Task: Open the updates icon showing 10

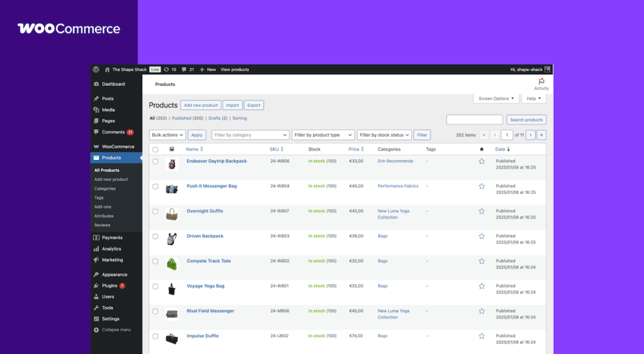Action: click(x=166, y=69)
